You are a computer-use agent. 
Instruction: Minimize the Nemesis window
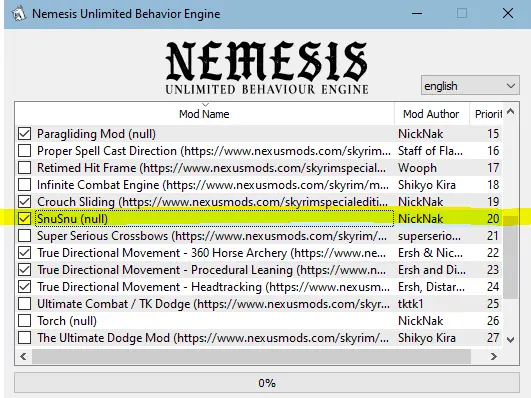point(417,14)
